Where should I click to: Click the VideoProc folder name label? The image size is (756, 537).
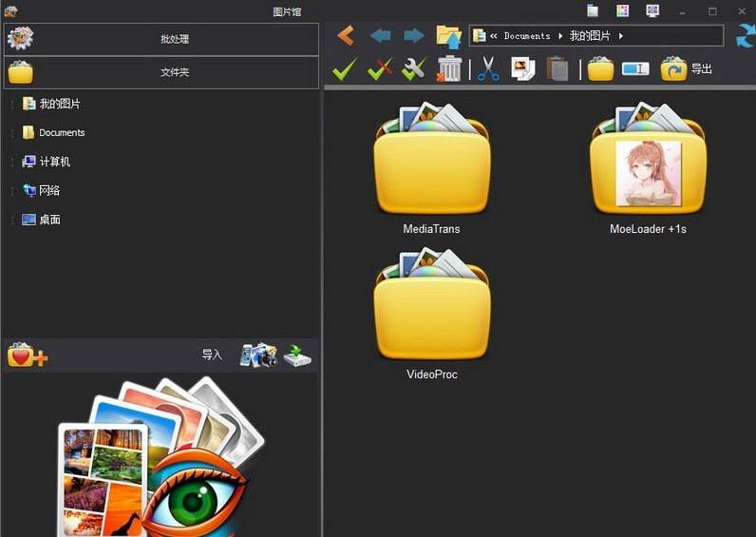pos(431,374)
